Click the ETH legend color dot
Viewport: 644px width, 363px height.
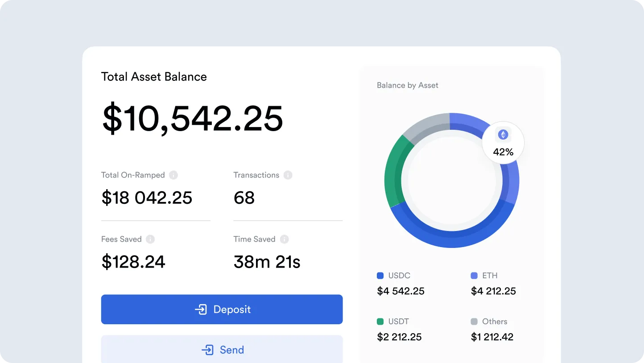[475, 276]
